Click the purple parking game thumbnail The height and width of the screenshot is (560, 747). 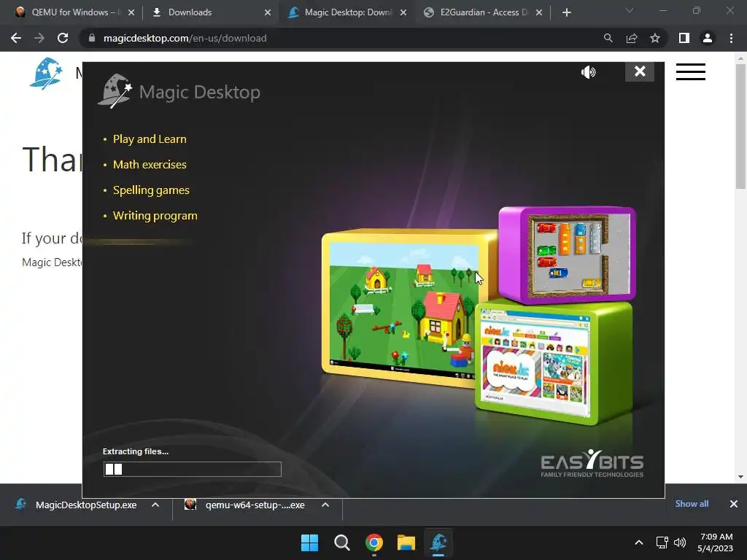(567, 254)
